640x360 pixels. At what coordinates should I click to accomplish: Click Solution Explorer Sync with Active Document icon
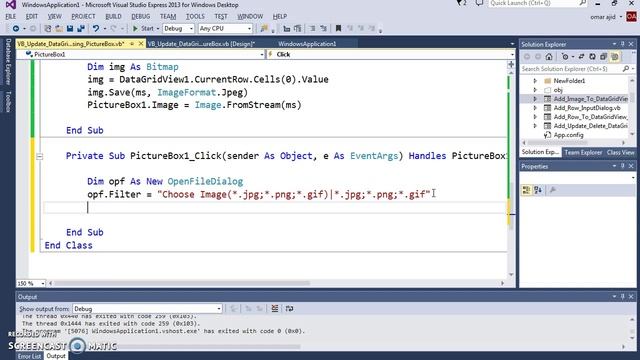(x=581, y=57)
